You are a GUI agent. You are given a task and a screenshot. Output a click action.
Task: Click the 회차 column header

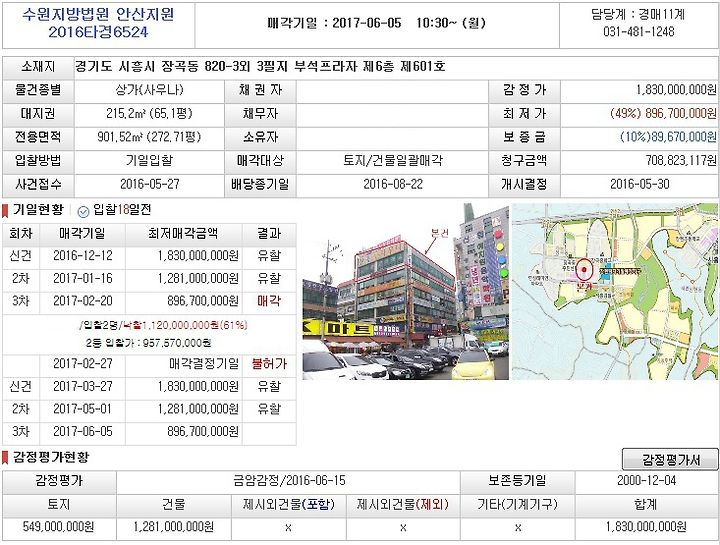[21, 234]
